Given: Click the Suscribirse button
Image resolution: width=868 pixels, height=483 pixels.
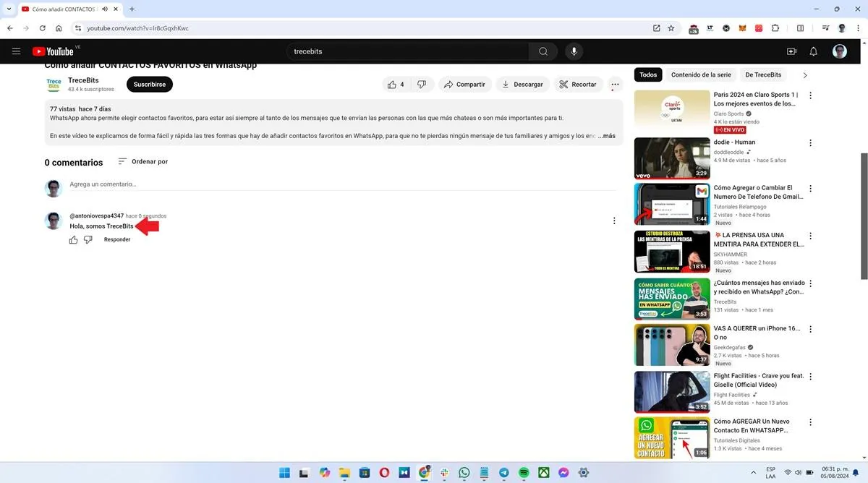Looking at the screenshot, I should [149, 84].
